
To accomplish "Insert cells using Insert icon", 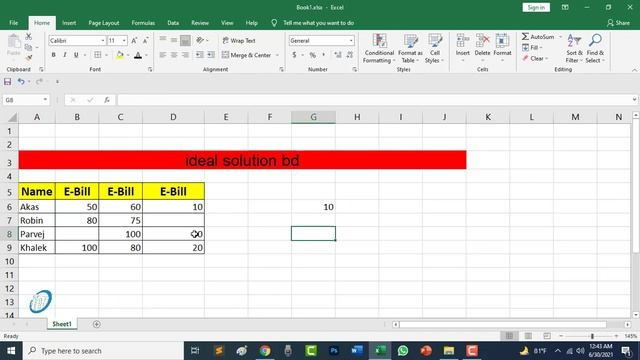I will tap(462, 48).
